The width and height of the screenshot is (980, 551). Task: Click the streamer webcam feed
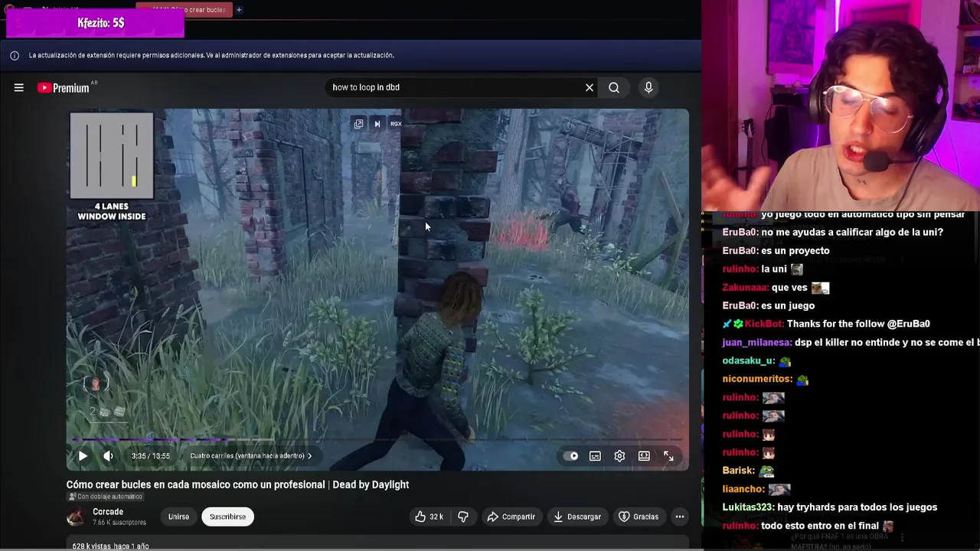coord(841,106)
